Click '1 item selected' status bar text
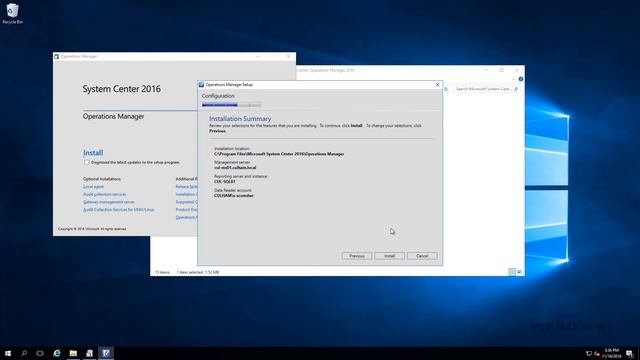Screen dimensions: 640x360 [189, 272]
